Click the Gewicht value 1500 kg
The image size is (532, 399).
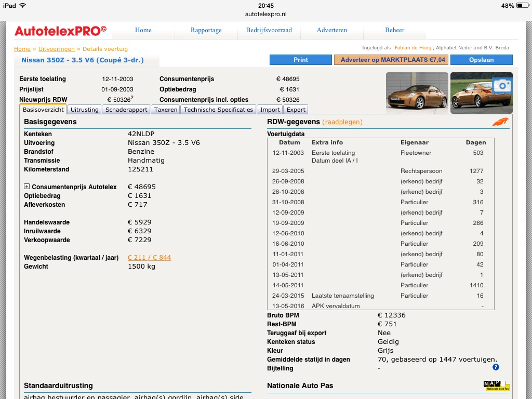pos(141,267)
